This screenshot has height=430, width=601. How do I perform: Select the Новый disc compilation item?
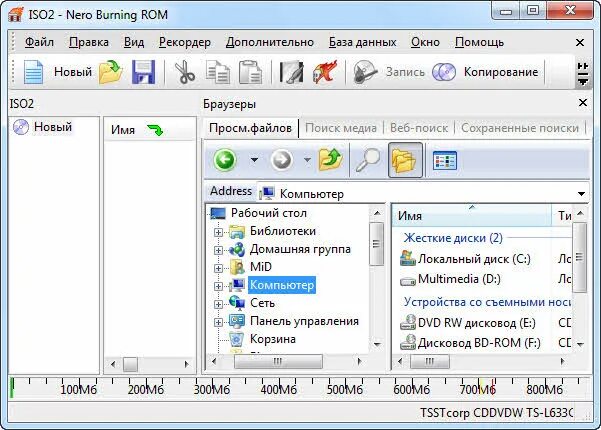click(42, 127)
